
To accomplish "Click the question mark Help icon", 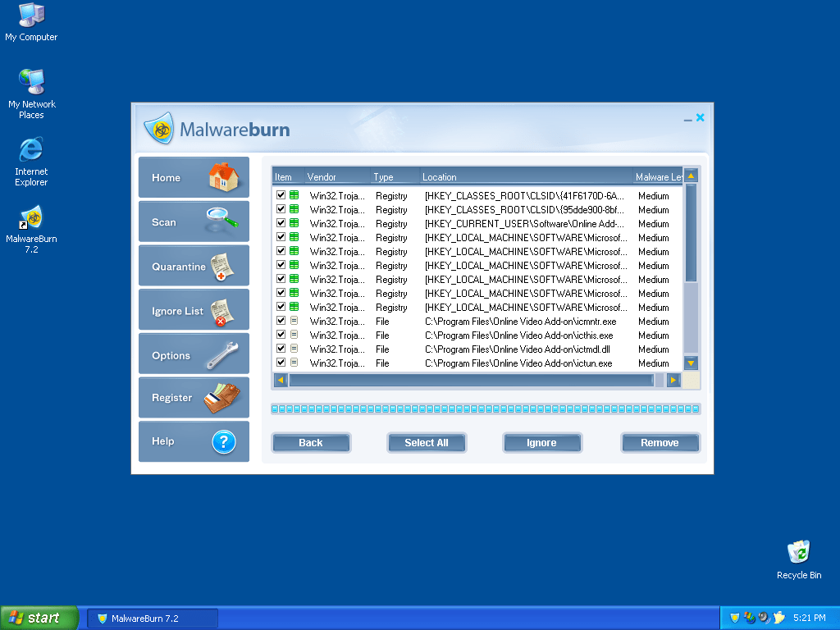I will (223, 442).
